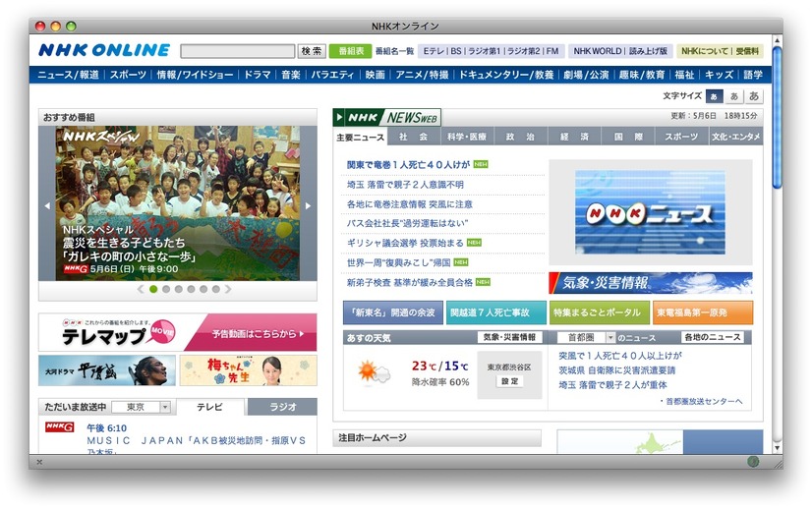Click 各地のニュース button
This screenshot has height=509, width=812.
pos(713,337)
